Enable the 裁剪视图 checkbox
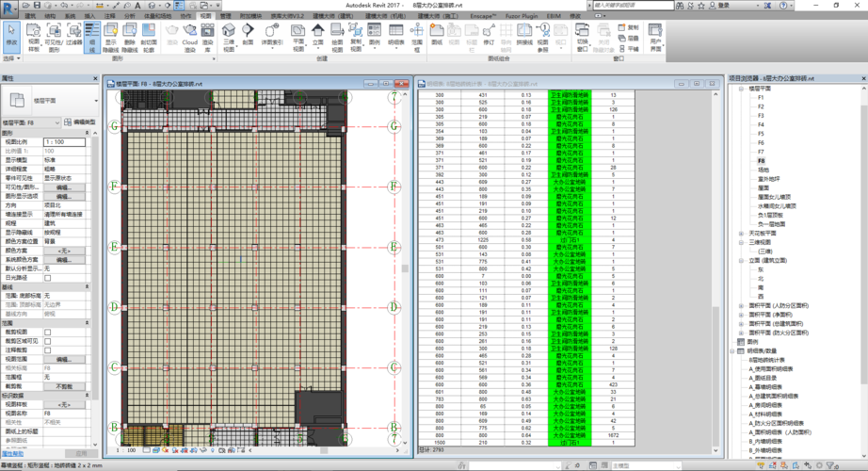The height and width of the screenshot is (471, 868). pyautogui.click(x=48, y=333)
